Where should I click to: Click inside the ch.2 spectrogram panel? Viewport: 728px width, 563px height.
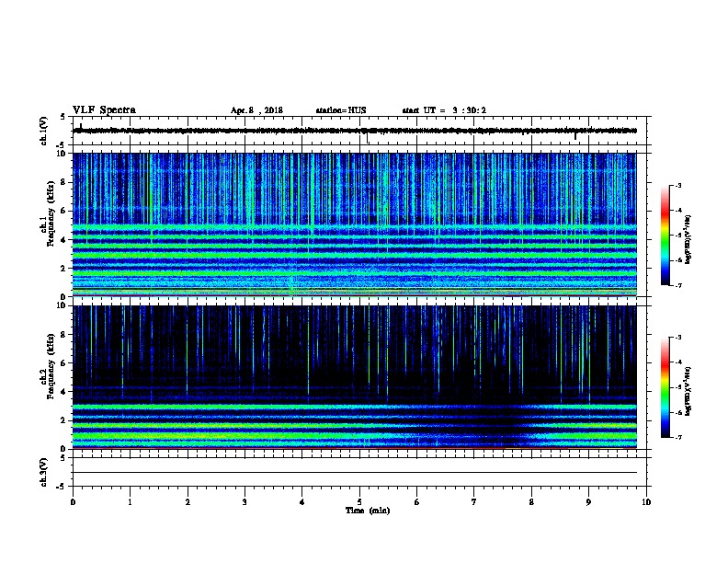pos(355,377)
